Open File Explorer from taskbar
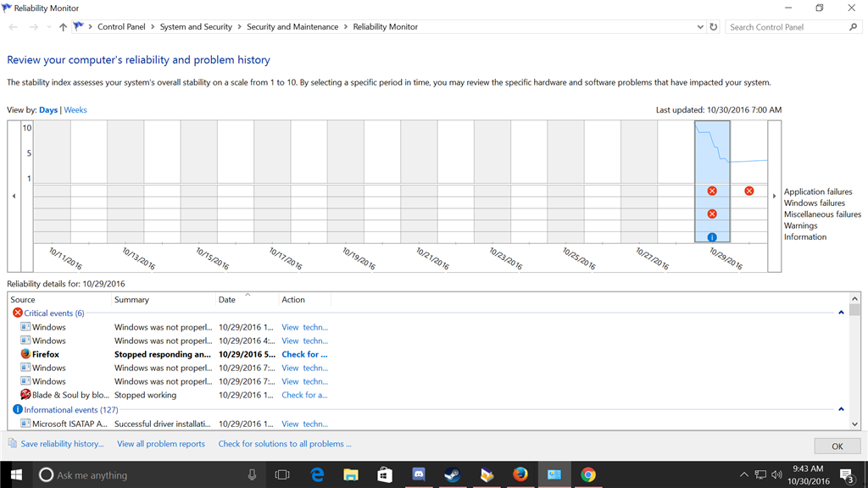Screen dimensions: 868x488 coord(351,474)
